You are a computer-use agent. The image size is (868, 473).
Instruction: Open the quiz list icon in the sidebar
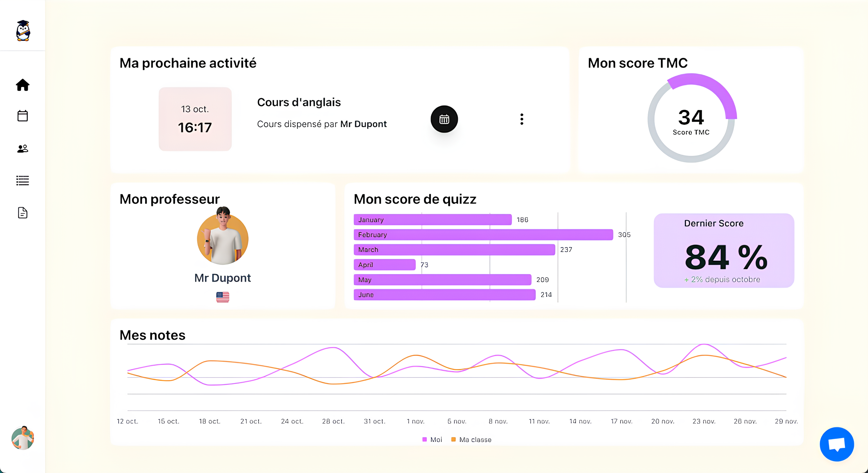pyautogui.click(x=22, y=181)
